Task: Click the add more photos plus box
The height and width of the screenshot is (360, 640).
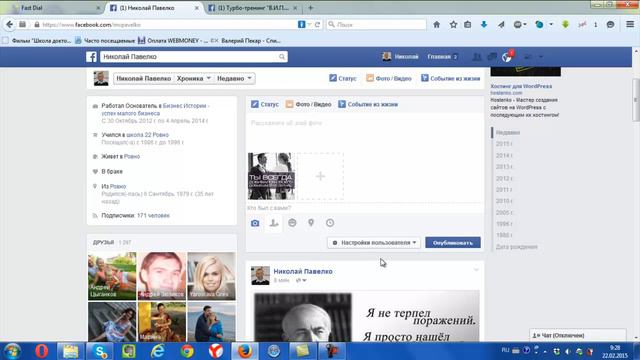Action: (320, 176)
